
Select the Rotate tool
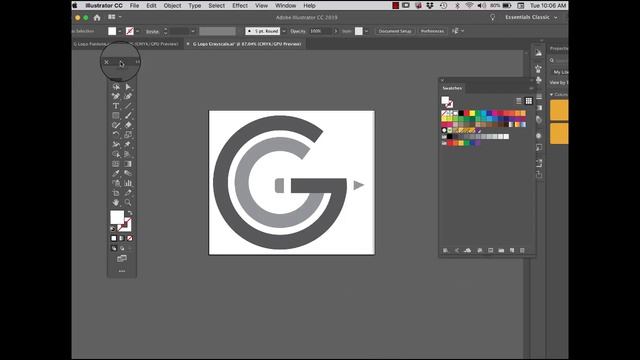tap(116, 135)
